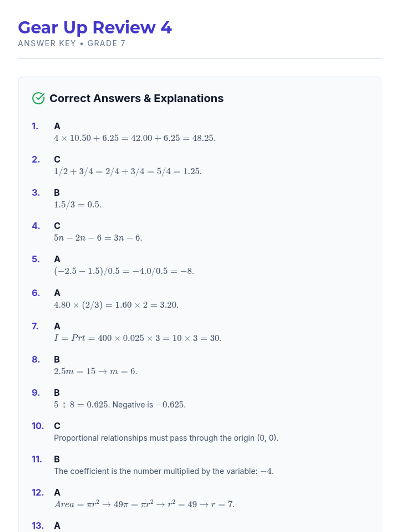The height and width of the screenshot is (532, 399).
Task: Click the Gear Up Review 4 title
Action: (95, 28)
